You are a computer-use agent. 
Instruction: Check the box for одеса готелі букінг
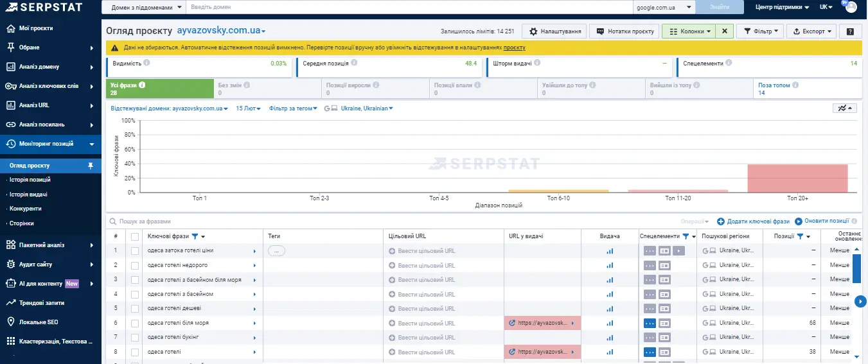point(135,337)
